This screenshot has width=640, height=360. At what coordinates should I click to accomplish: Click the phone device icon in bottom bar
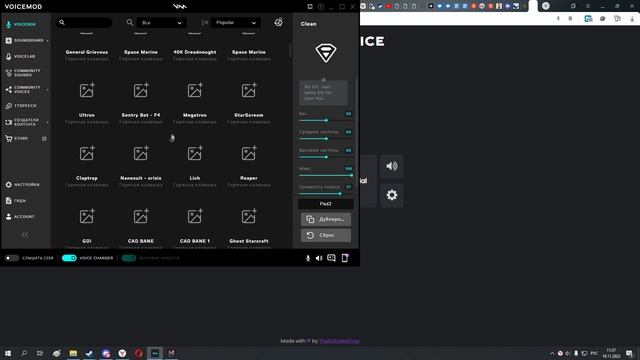(345, 258)
